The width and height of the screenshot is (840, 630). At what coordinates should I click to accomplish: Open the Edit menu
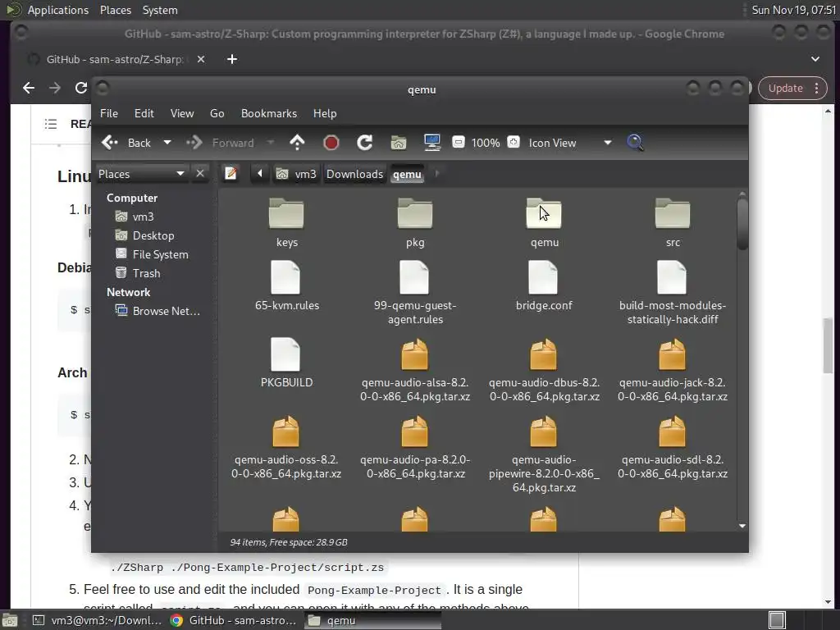[144, 113]
